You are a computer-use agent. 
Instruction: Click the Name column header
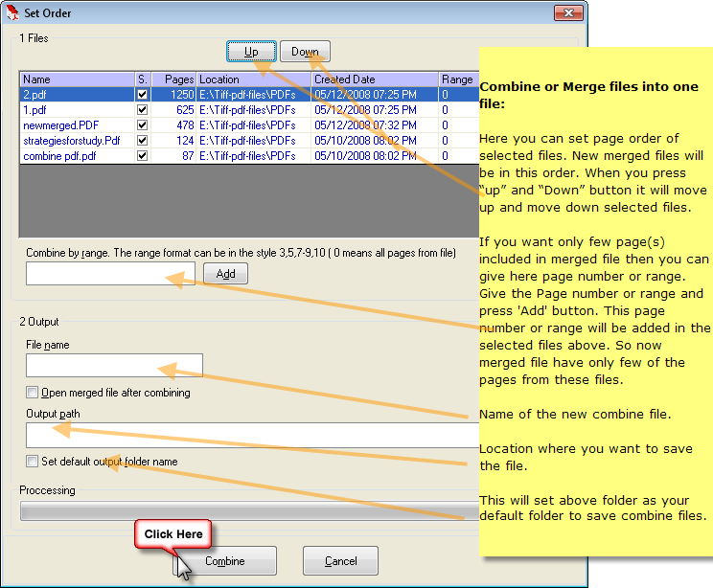tap(78, 79)
